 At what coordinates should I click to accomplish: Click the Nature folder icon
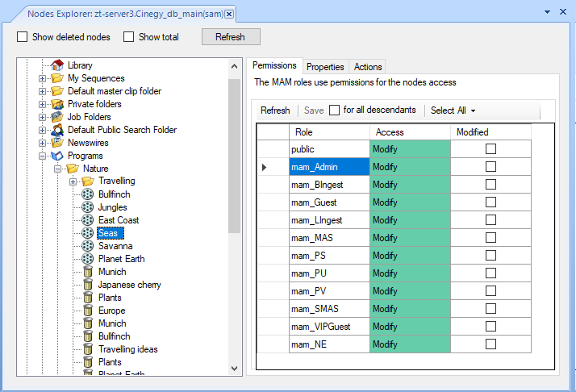(x=73, y=169)
